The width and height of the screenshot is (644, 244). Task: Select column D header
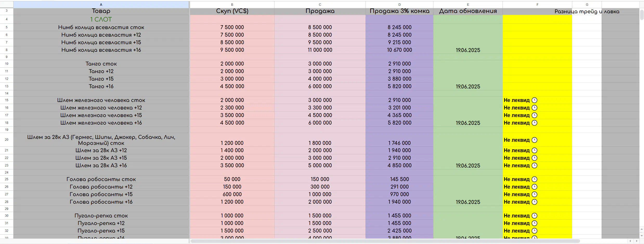pos(399,5)
